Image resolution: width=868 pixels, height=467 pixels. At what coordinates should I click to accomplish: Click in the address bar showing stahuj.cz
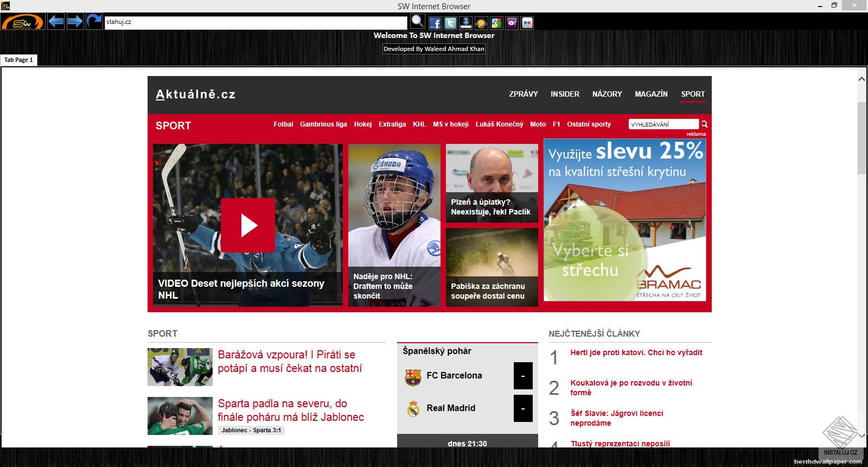click(256, 22)
